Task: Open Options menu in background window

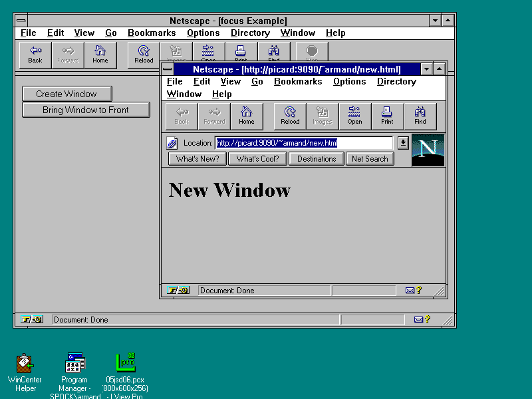Action: pos(203,33)
